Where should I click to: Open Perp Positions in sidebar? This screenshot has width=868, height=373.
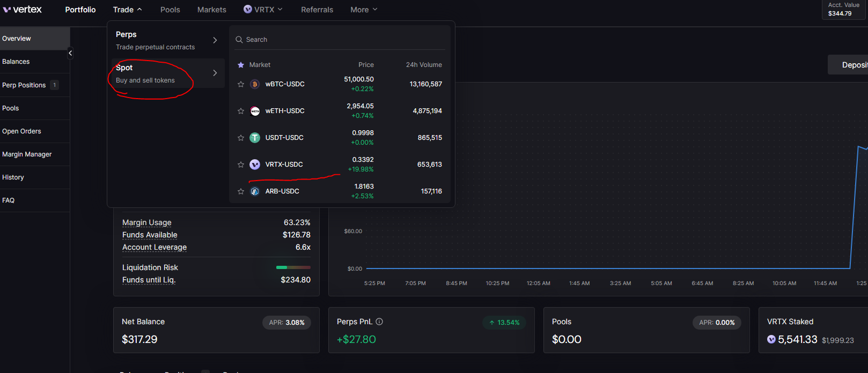[x=35, y=85]
